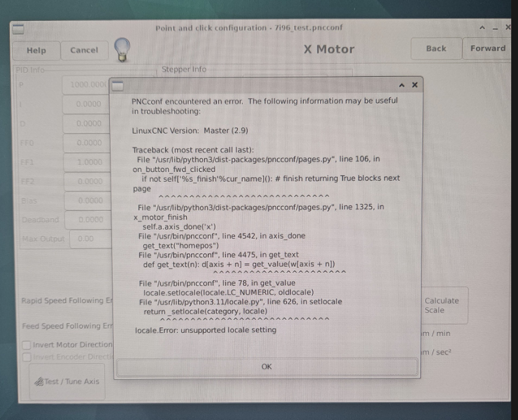The height and width of the screenshot is (420, 518).
Task: Click the D value input field
Action: (x=87, y=124)
